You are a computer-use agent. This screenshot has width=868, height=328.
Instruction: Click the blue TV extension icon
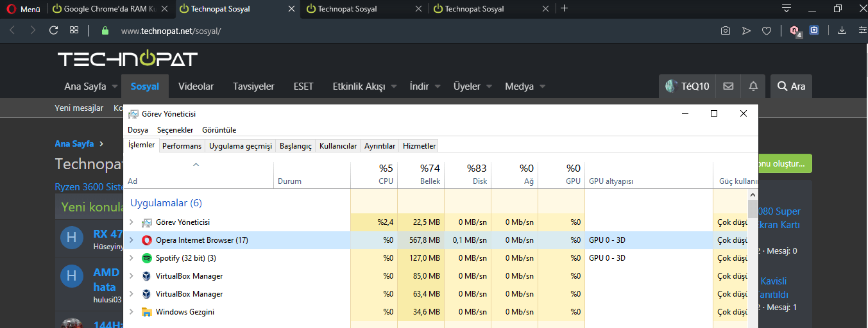814,30
